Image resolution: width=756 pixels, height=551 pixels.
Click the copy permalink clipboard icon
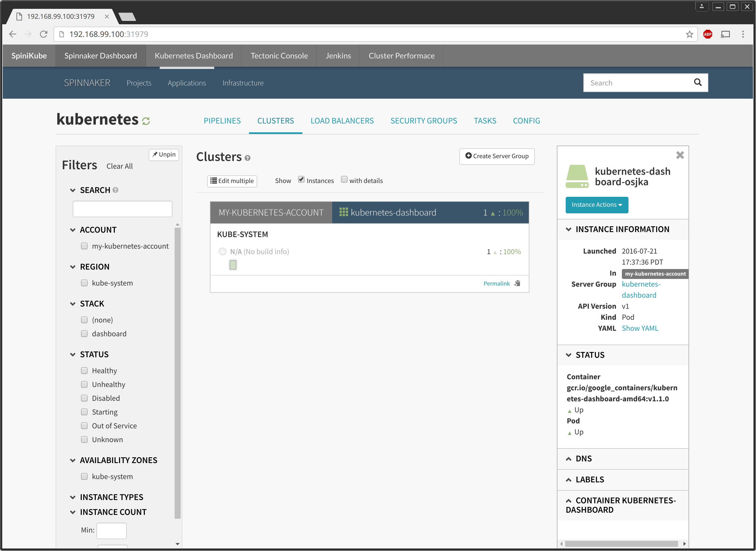(x=517, y=283)
